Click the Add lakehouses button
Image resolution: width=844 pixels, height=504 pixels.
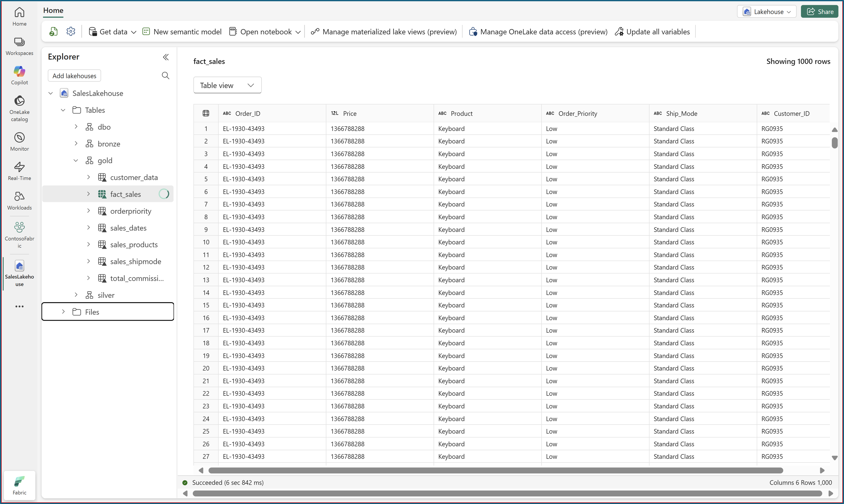point(74,76)
